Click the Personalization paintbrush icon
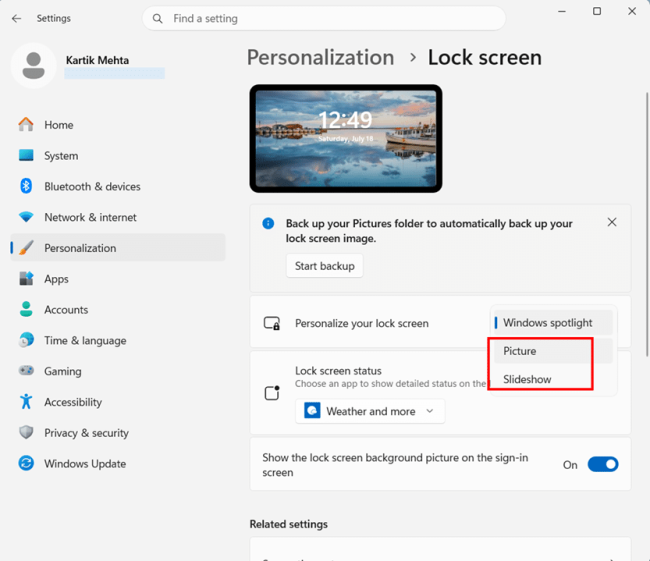650x561 pixels. pyautogui.click(x=26, y=248)
